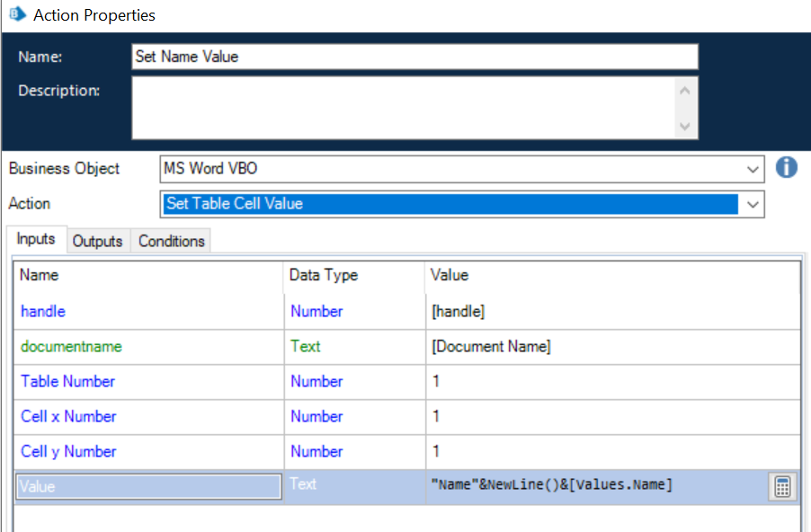This screenshot has height=532, width=811.
Task: Select the Value parameter name cell
Action: (148, 486)
